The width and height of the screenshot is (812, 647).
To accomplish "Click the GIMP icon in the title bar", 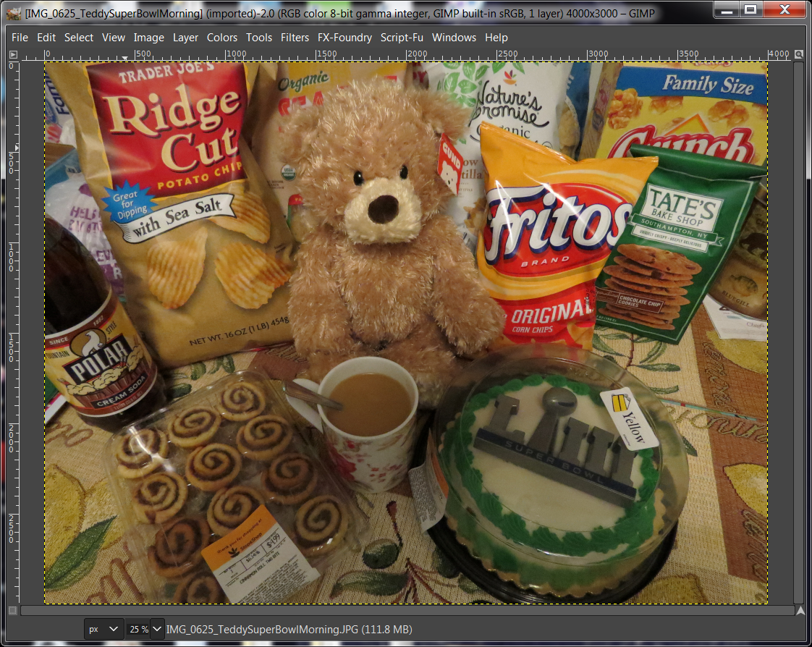I will point(14,14).
